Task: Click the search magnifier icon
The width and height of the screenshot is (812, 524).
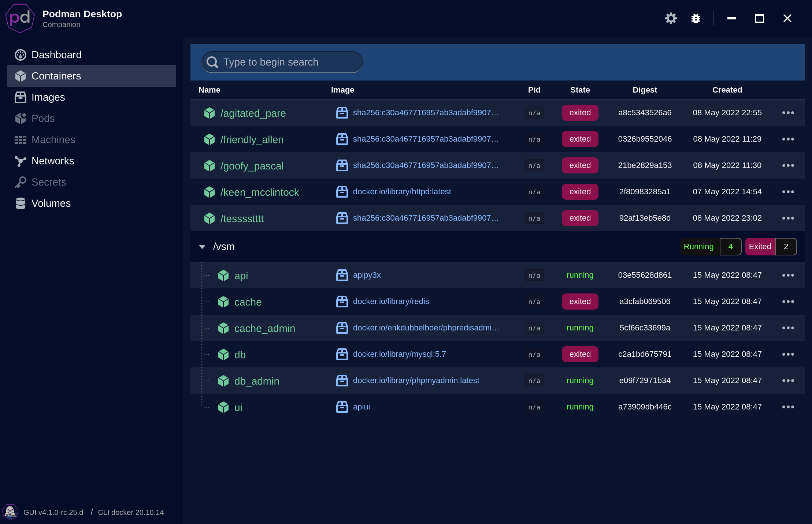Action: click(x=212, y=62)
